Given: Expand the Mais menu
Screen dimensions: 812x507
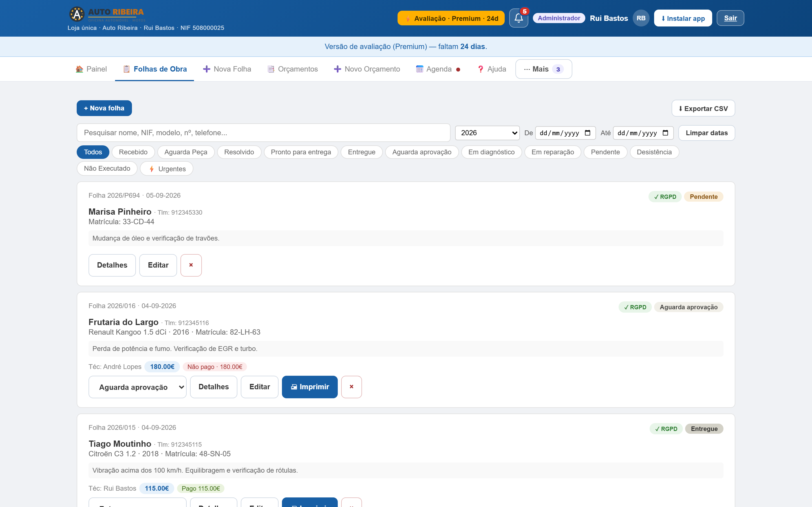Looking at the screenshot, I should tap(544, 69).
